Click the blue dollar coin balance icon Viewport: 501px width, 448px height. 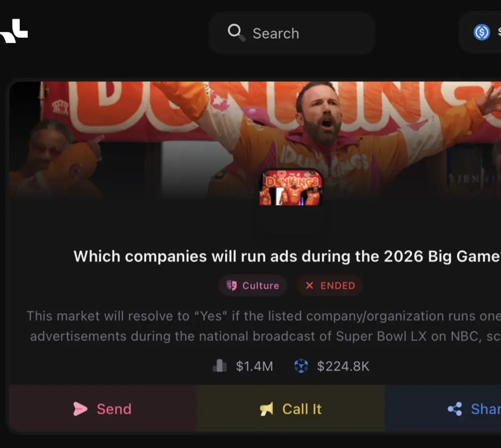[482, 32]
